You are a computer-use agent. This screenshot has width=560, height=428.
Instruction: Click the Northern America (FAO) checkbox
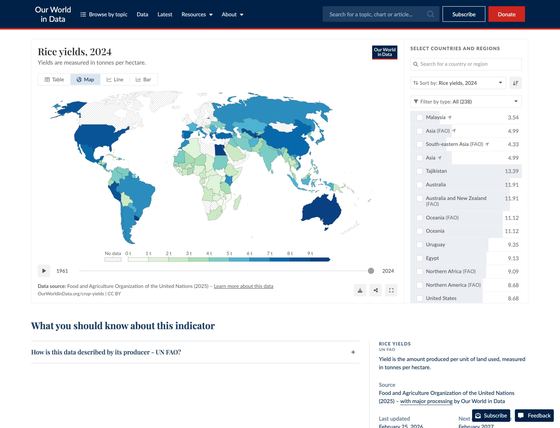pos(420,285)
